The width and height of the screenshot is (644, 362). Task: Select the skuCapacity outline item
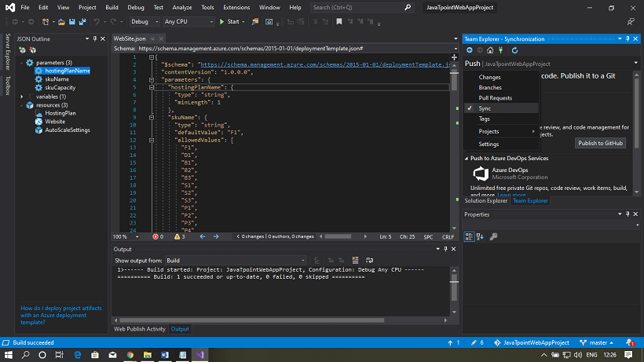click(x=60, y=88)
